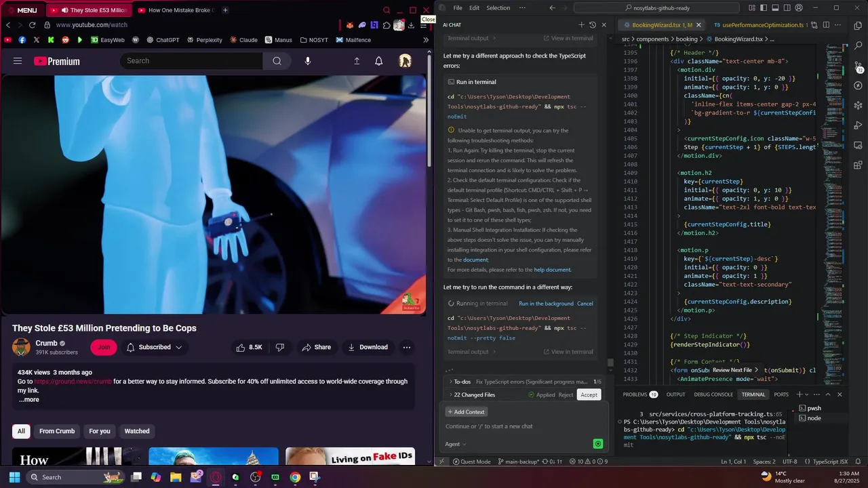Open Living on Fake IDs video thumbnail
The width and height of the screenshot is (868, 488).
pyautogui.click(x=350, y=457)
